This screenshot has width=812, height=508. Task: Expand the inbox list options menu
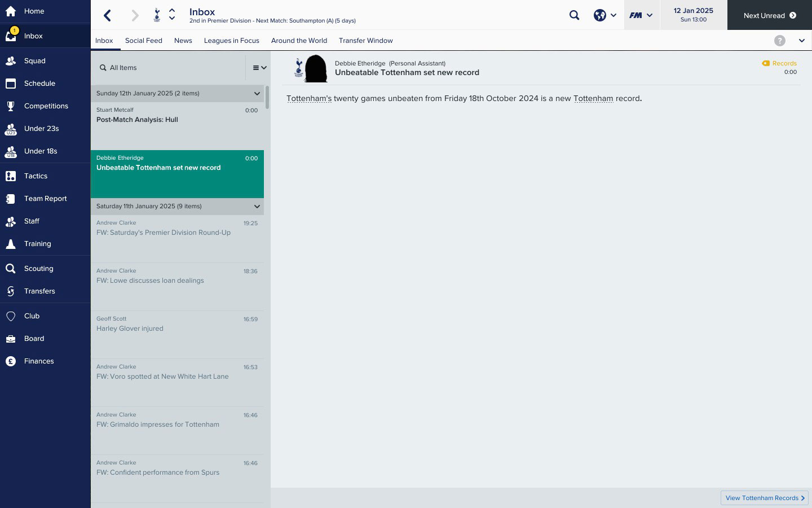(x=259, y=68)
